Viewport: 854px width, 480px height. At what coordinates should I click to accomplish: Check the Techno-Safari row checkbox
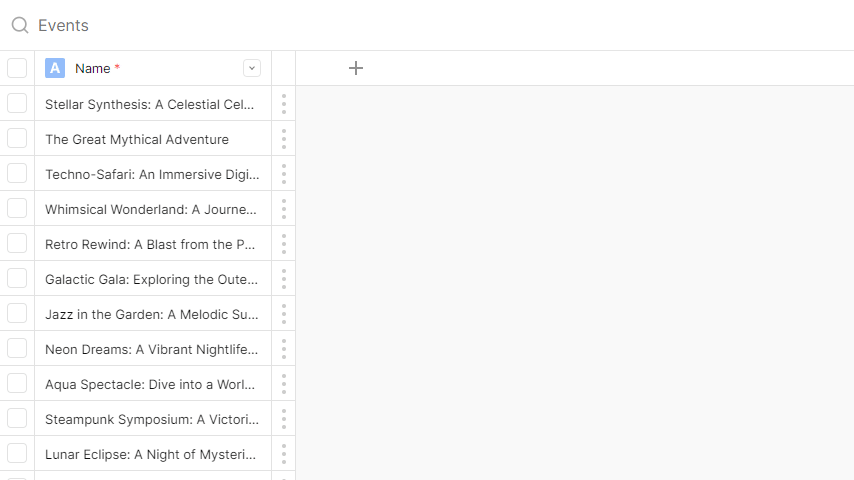[17, 173]
